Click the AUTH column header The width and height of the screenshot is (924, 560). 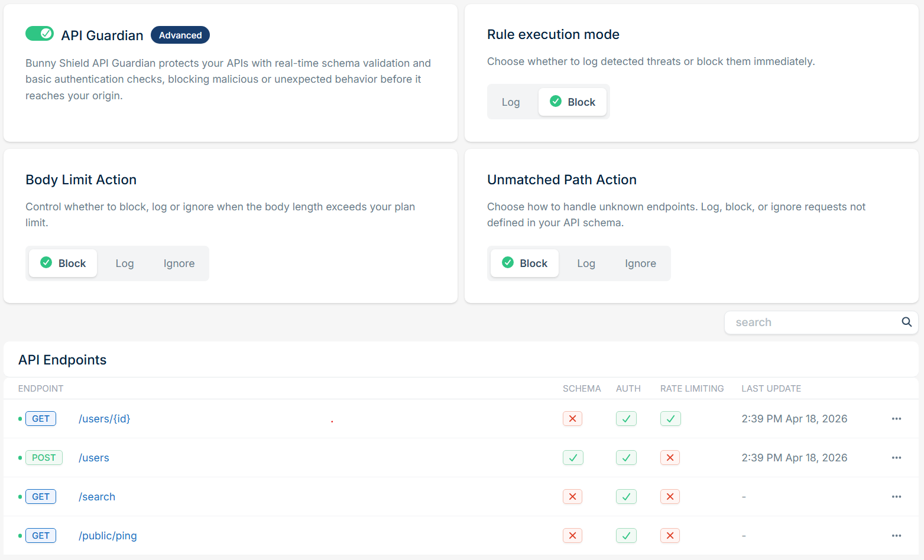628,389
